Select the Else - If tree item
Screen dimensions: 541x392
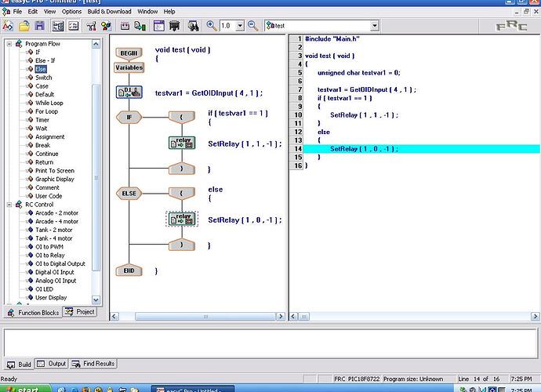(x=45, y=60)
